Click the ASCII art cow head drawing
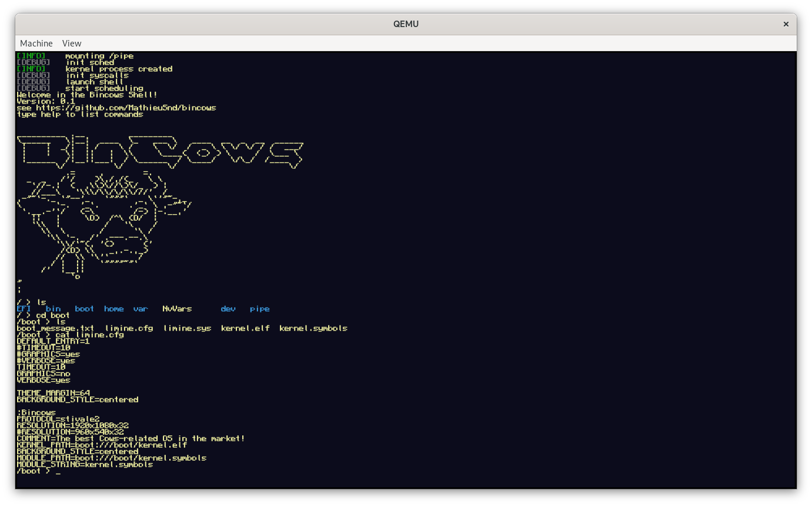This screenshot has width=812, height=506. [105, 226]
